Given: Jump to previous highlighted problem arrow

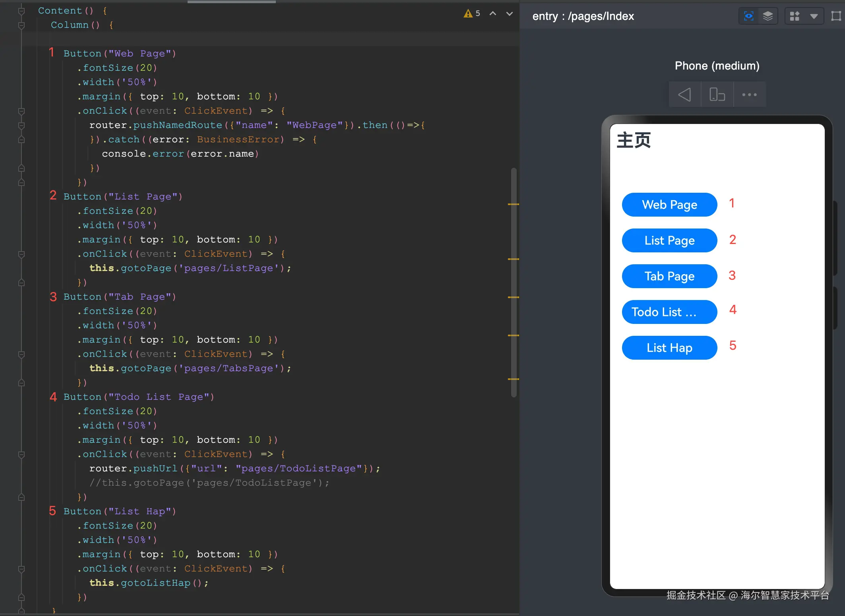Looking at the screenshot, I should pyautogui.click(x=493, y=14).
